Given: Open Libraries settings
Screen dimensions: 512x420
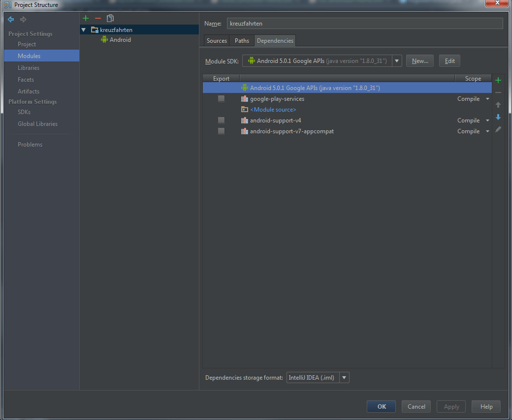Looking at the screenshot, I should 29,68.
